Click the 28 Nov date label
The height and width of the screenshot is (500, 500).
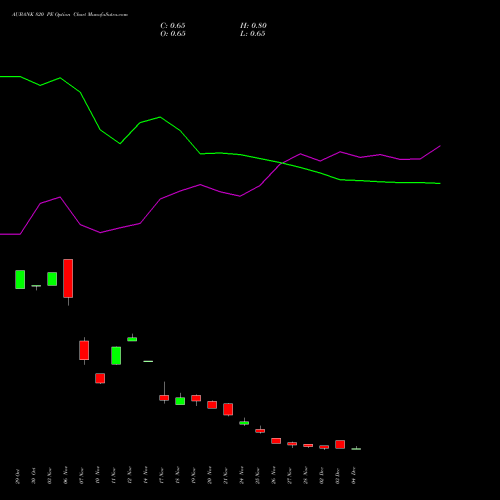click(306, 476)
